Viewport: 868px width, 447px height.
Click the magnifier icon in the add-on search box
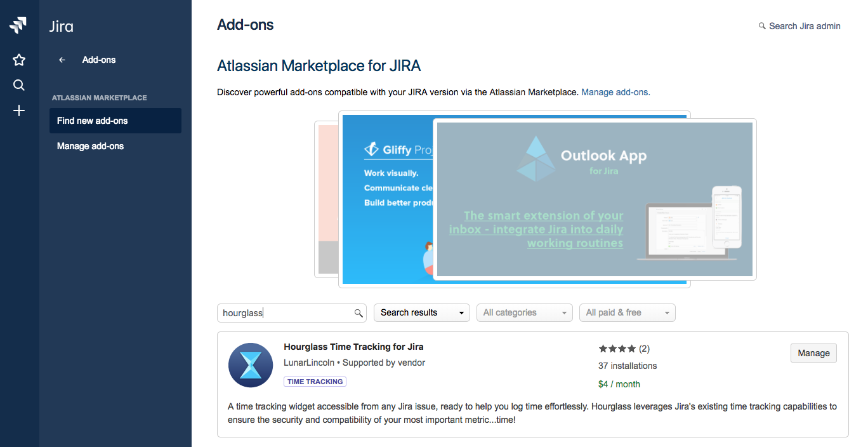[x=358, y=313]
